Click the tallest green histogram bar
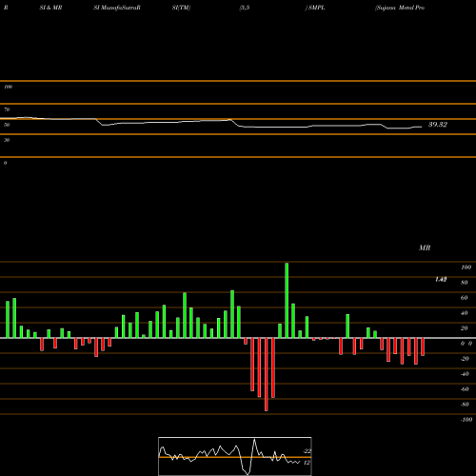The image size is (476, 476). [287, 300]
